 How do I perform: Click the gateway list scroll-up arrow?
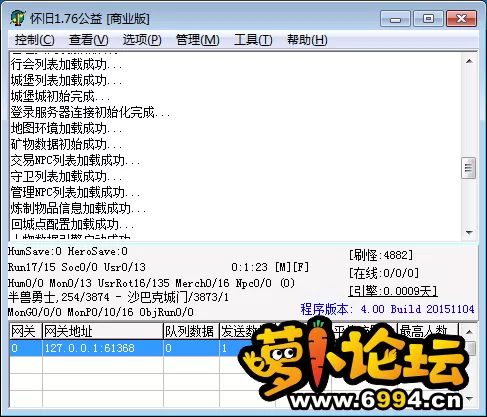pos(469,331)
